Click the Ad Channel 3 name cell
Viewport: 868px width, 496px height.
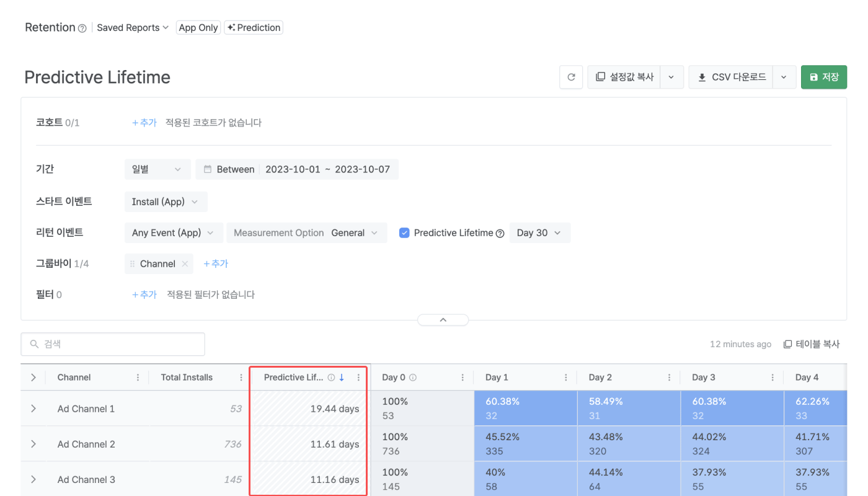86,479
